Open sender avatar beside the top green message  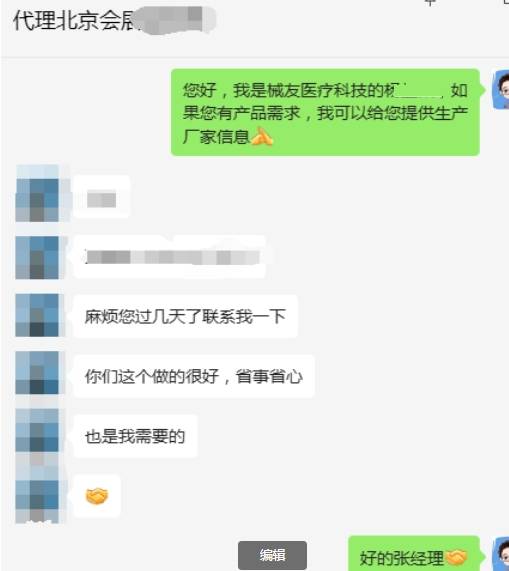pyautogui.click(x=501, y=90)
